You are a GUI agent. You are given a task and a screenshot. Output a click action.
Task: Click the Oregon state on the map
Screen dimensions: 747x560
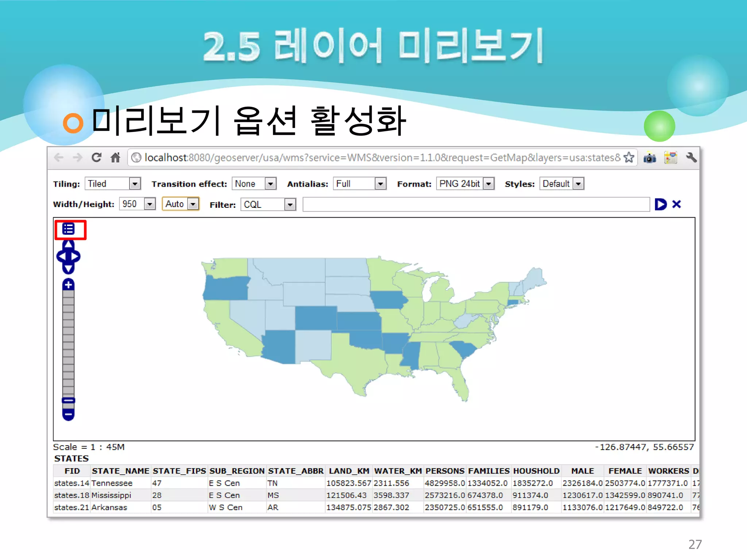click(225, 288)
